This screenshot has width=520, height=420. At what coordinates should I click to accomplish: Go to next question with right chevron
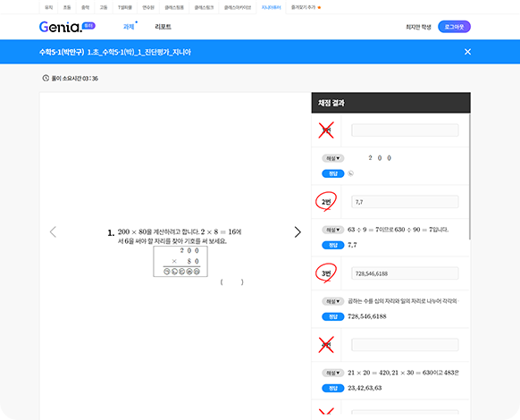298,232
